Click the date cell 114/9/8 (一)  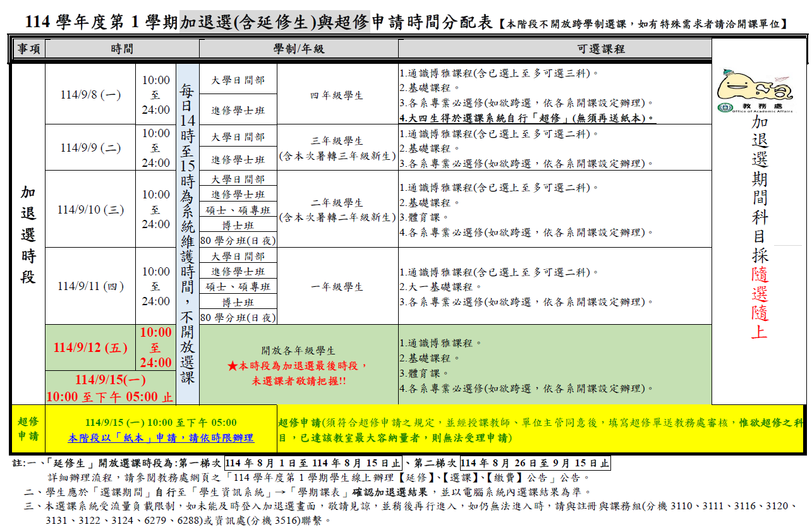point(90,95)
